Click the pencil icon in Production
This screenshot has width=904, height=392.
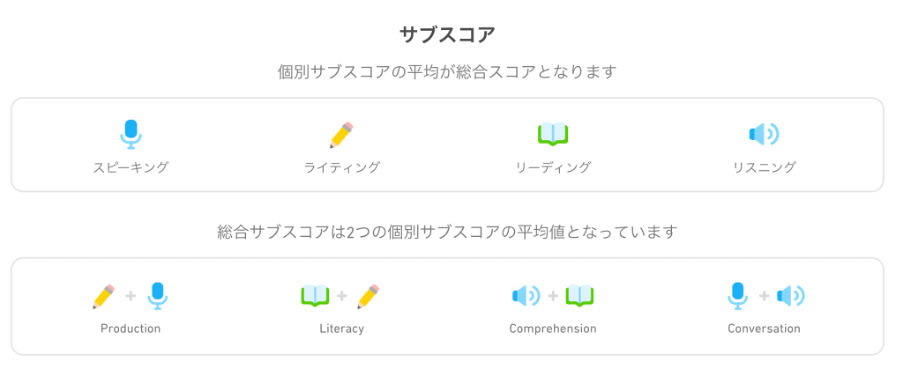104,296
